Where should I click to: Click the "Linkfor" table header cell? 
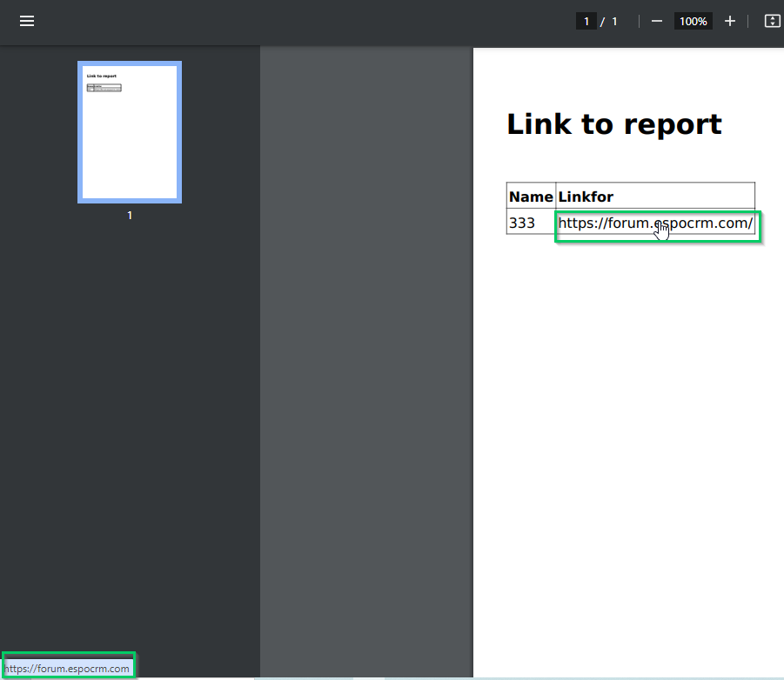pos(586,197)
